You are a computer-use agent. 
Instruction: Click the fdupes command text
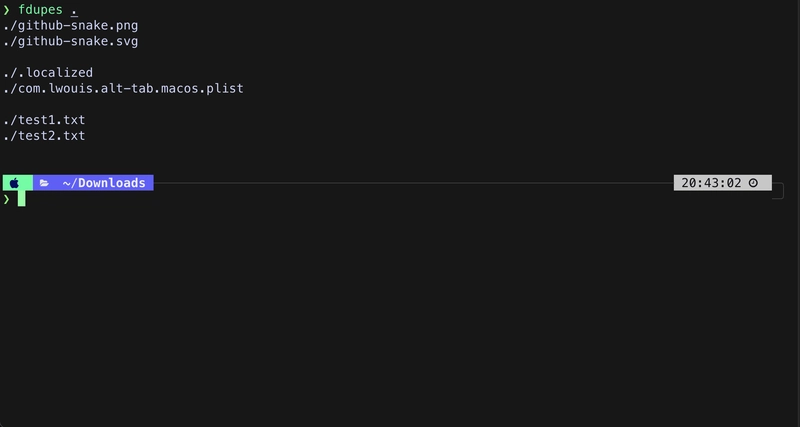(39, 9)
